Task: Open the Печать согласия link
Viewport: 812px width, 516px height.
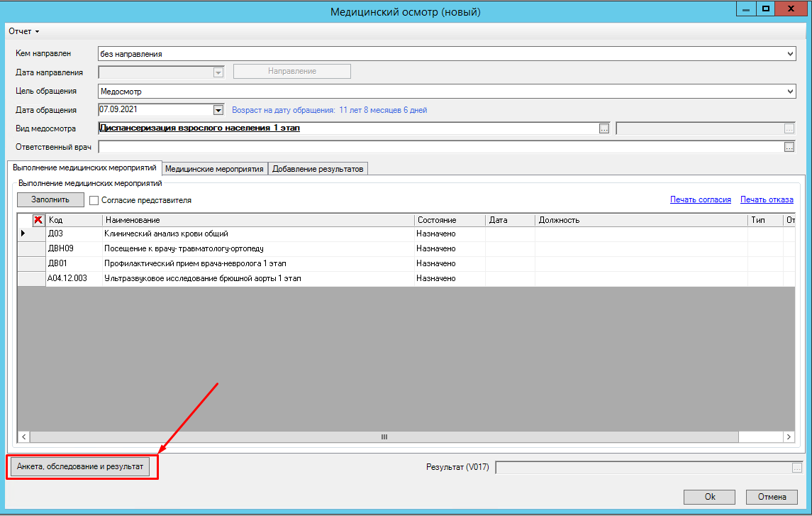Action: 700,199
